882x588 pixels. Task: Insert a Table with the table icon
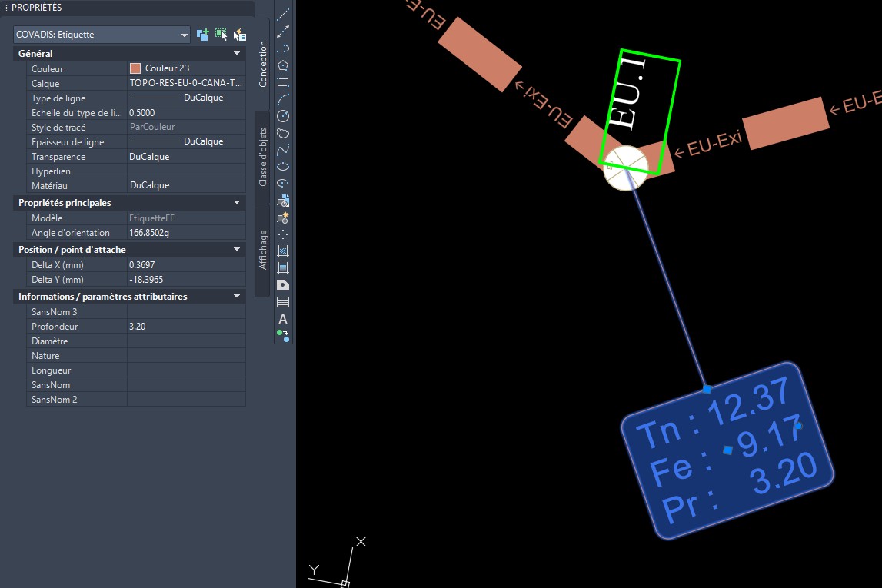click(283, 302)
